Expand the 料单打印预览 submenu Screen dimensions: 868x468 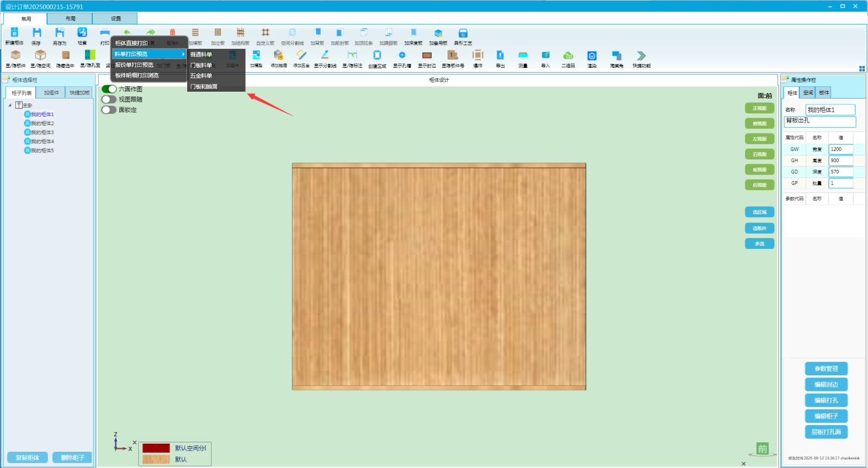point(149,54)
